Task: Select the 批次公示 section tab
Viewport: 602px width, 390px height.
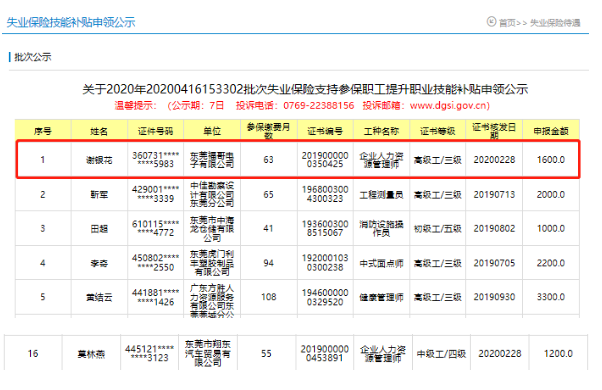Action: (x=33, y=57)
